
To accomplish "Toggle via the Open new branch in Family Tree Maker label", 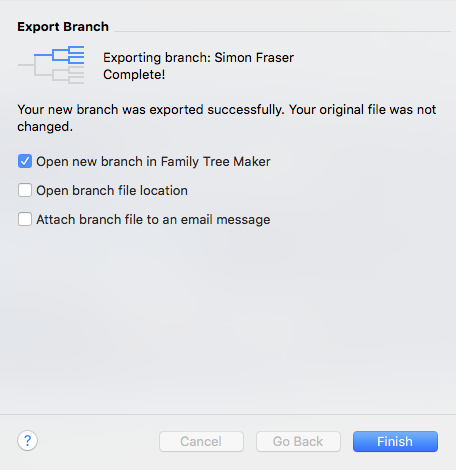I will pos(153,162).
